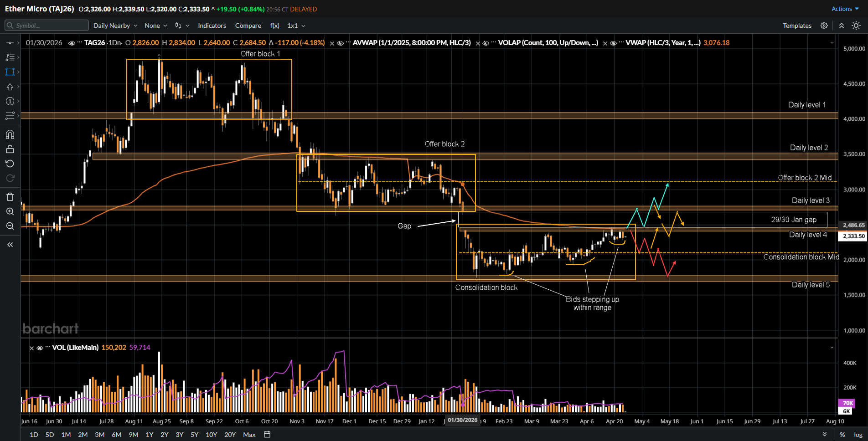Remove the VOL indicator from volume pane

click(x=31, y=348)
